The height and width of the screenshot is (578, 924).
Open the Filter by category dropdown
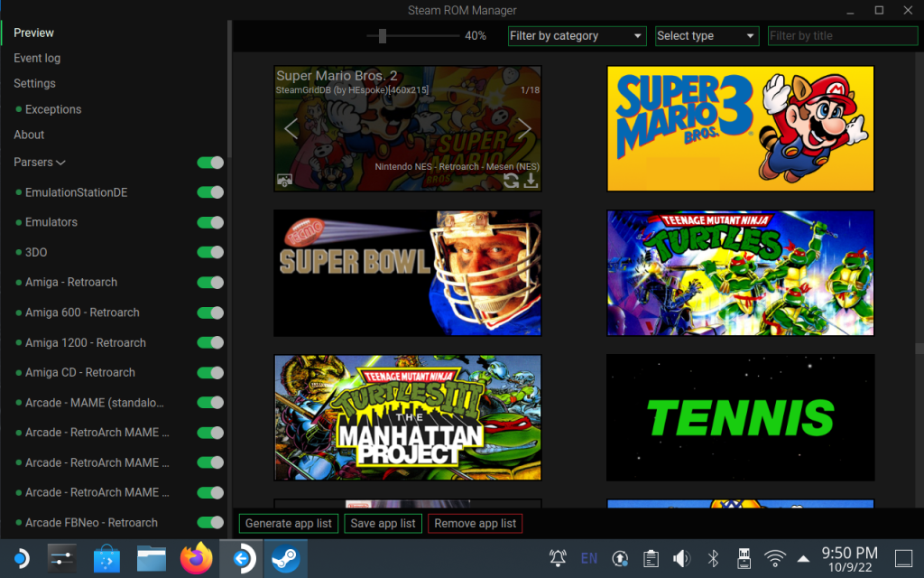tap(577, 36)
